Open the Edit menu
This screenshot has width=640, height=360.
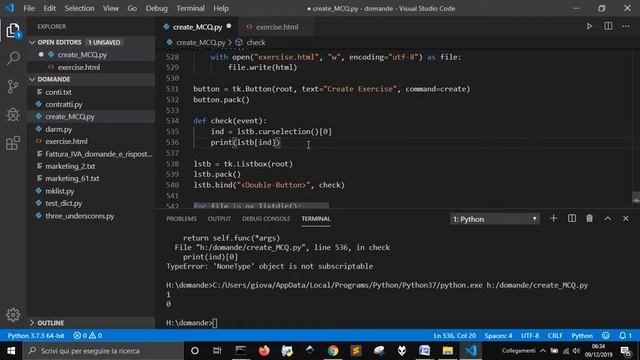pyautogui.click(x=49, y=8)
